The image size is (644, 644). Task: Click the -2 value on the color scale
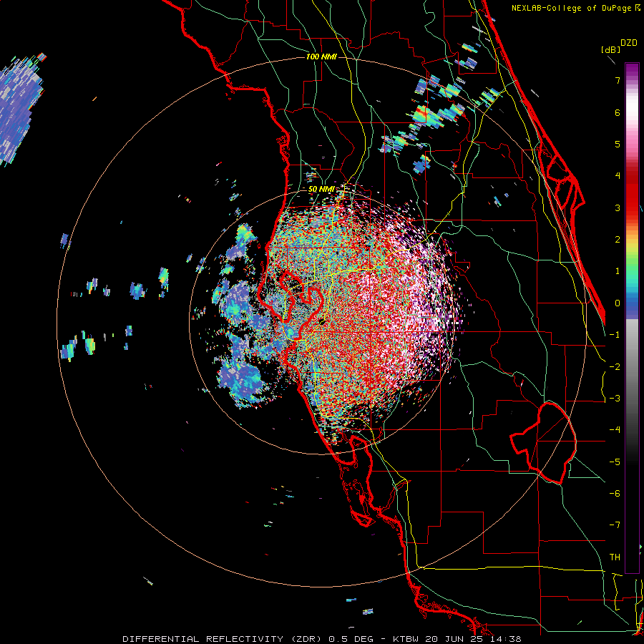point(615,367)
